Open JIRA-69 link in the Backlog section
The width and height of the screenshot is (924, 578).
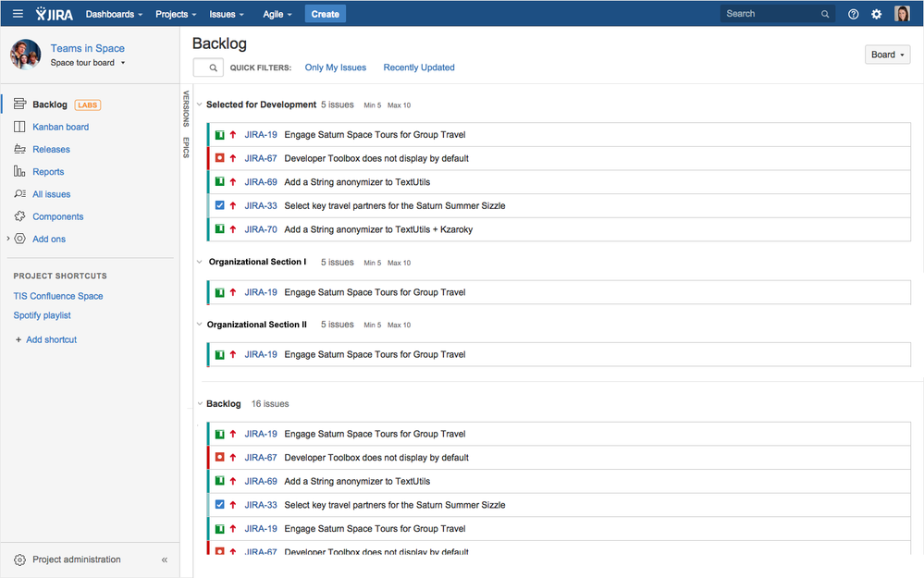point(261,481)
